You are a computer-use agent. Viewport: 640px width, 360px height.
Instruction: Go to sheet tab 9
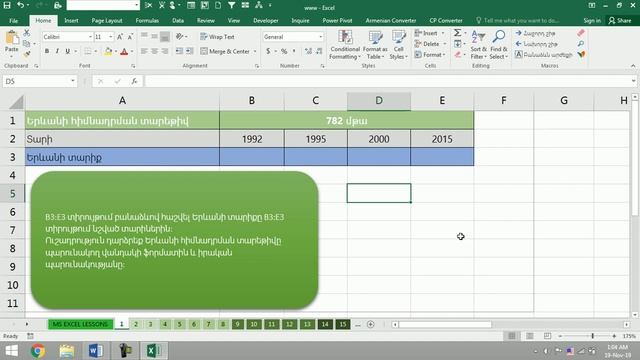pos(237,324)
